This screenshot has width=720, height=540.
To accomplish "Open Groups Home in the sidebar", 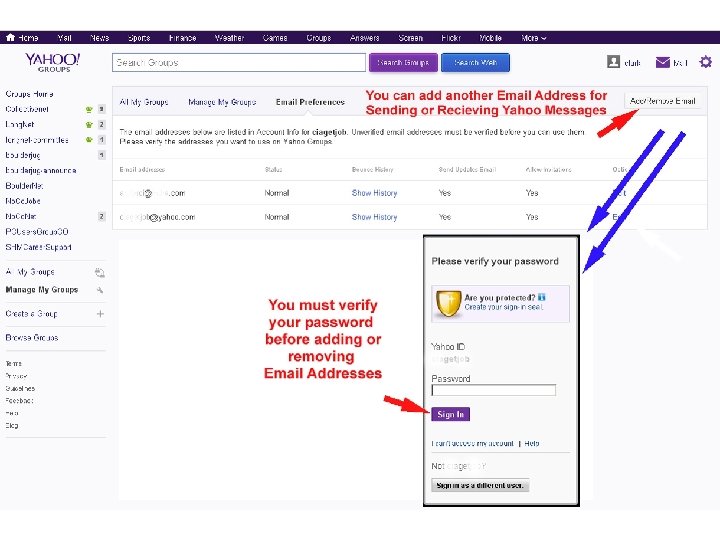I will tap(29, 94).
